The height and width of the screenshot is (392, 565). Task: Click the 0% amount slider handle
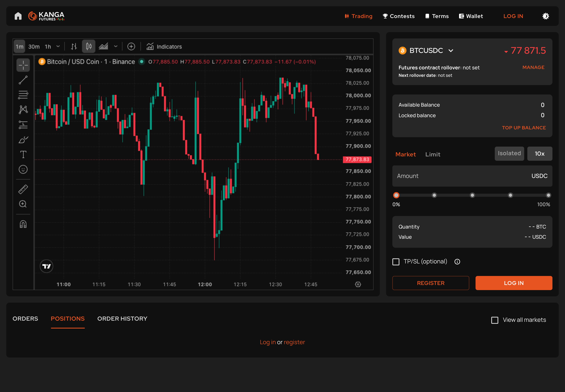pyautogui.click(x=396, y=195)
